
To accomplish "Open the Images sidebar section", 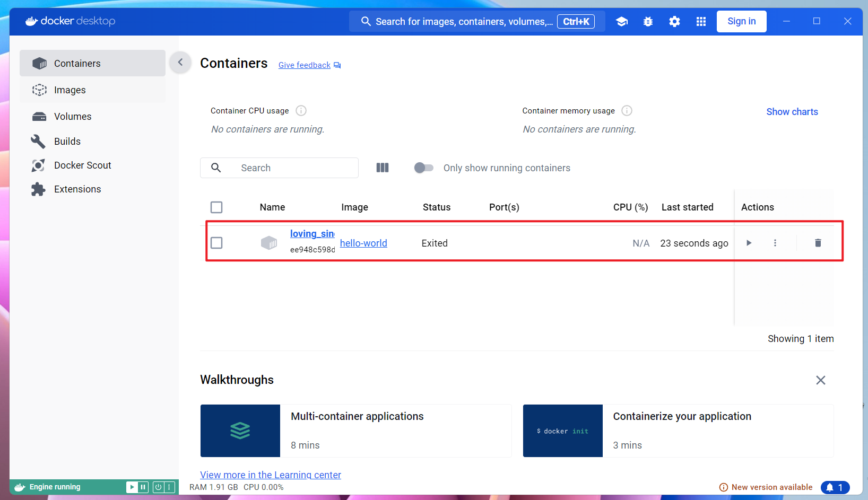I will [x=92, y=90].
